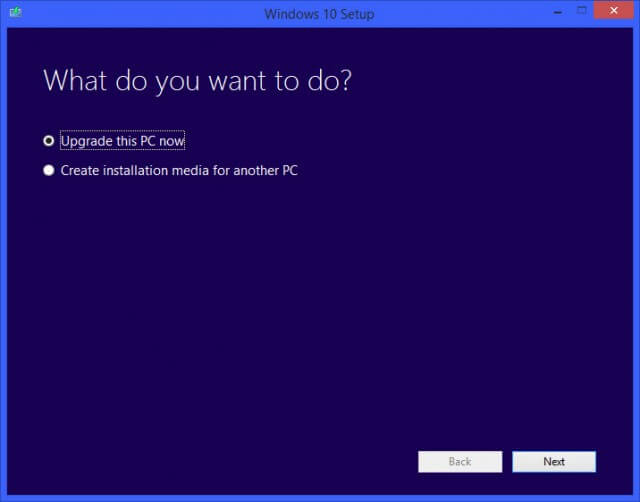Click the "Windows 10 Setup" title text
The image size is (640, 502).
(319, 14)
